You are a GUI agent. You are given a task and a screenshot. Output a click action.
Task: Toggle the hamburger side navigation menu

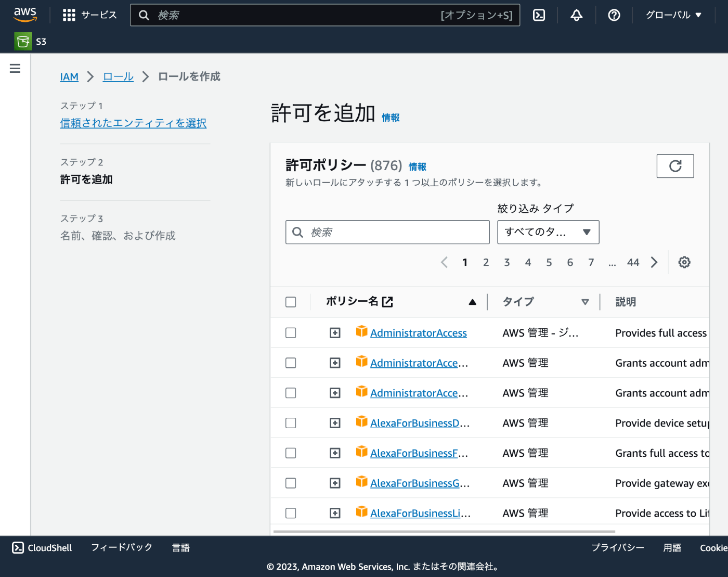(x=15, y=69)
